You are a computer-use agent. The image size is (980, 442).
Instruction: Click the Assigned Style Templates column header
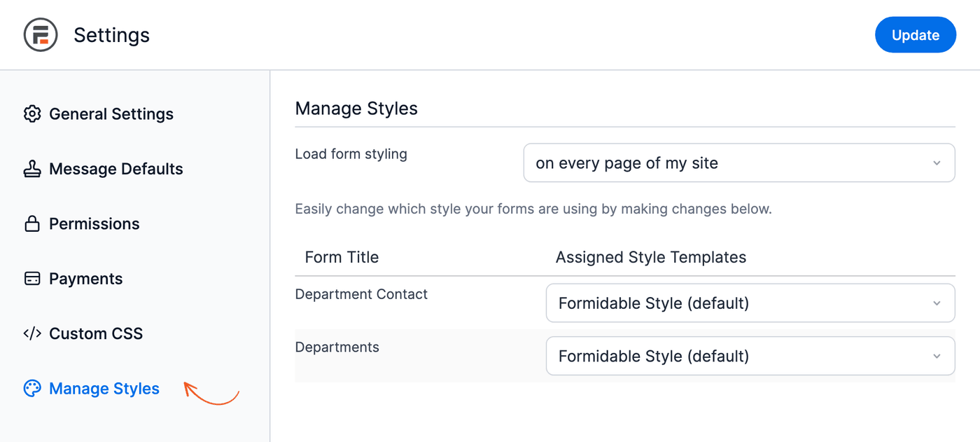pyautogui.click(x=651, y=257)
